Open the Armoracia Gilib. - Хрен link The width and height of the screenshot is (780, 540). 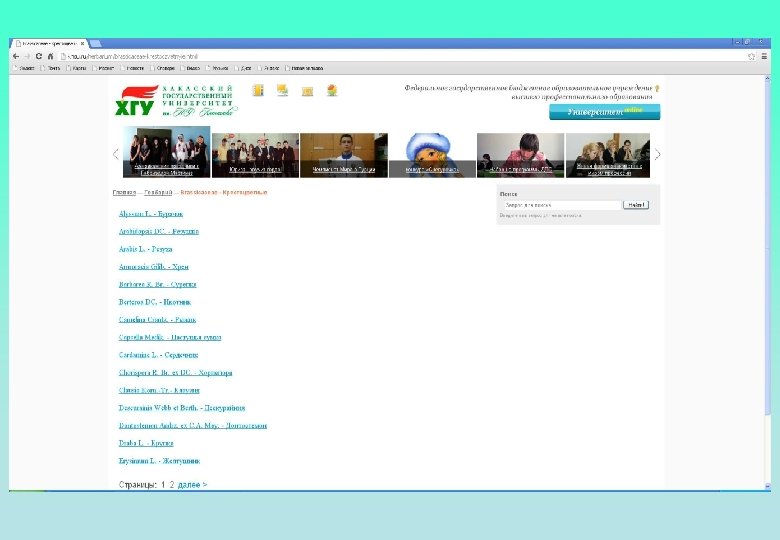coord(154,267)
